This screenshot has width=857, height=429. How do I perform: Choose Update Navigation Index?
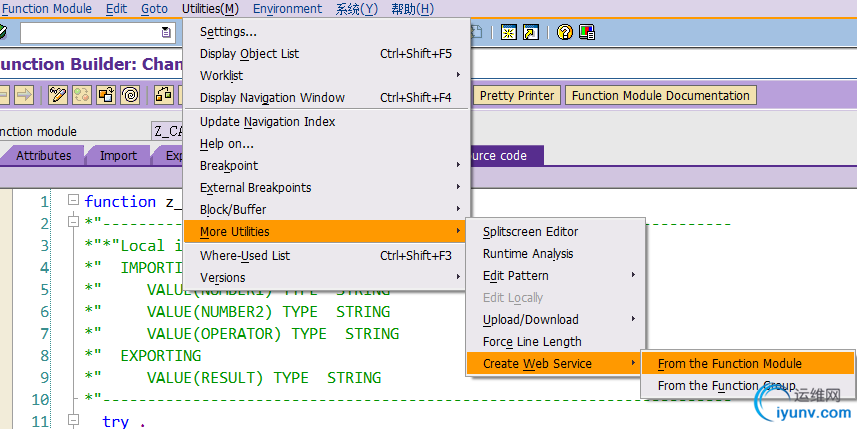coord(326,122)
